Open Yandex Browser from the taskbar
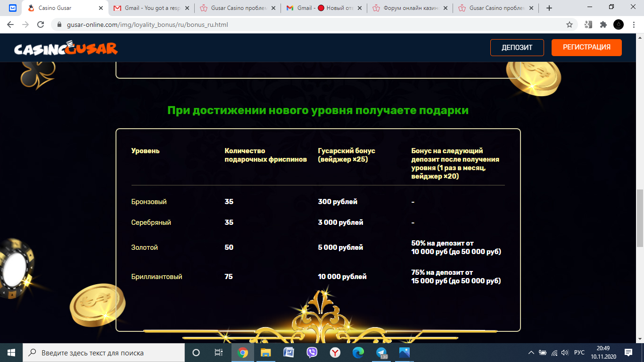Image resolution: width=644 pixels, height=362 pixels. click(335, 353)
